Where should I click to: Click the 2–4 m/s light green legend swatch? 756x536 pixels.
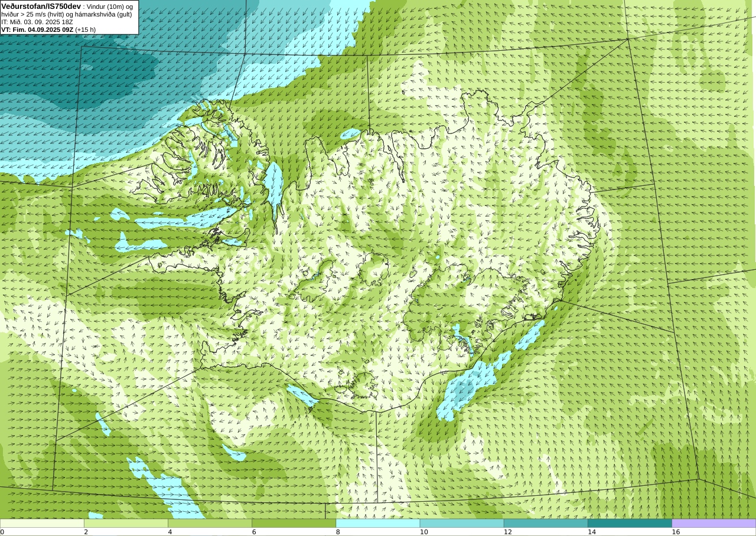pos(126,523)
